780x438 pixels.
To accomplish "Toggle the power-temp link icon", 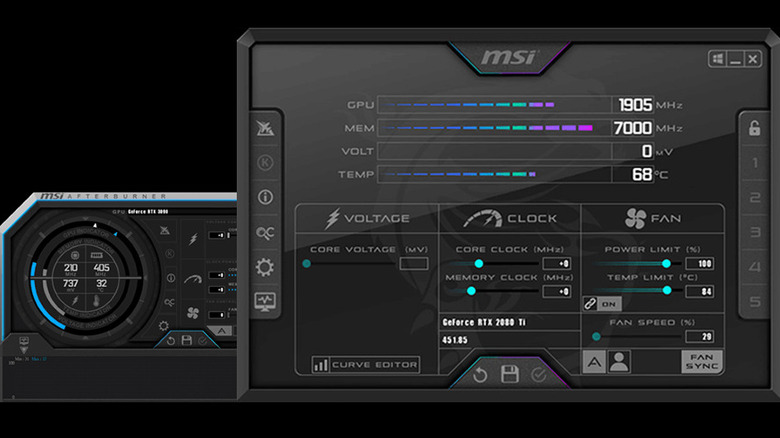I will coord(590,304).
